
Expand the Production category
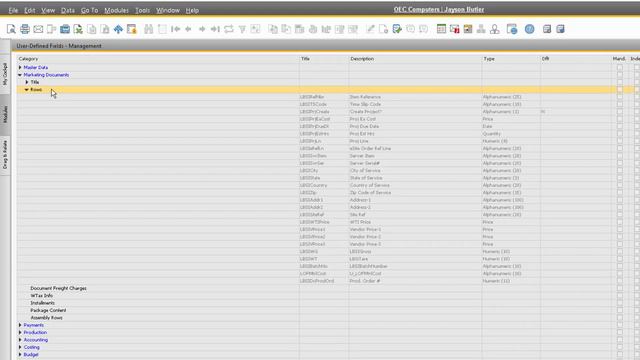[x=20, y=332]
